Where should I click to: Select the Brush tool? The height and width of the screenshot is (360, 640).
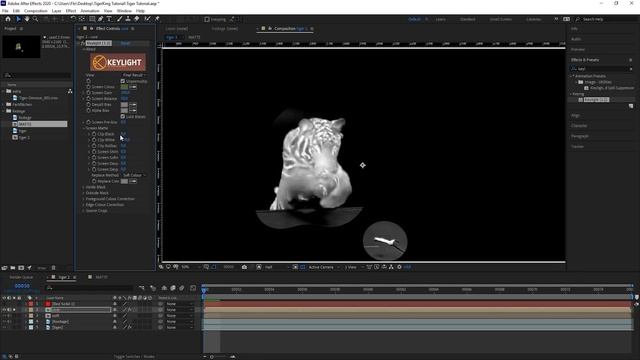coord(120,19)
